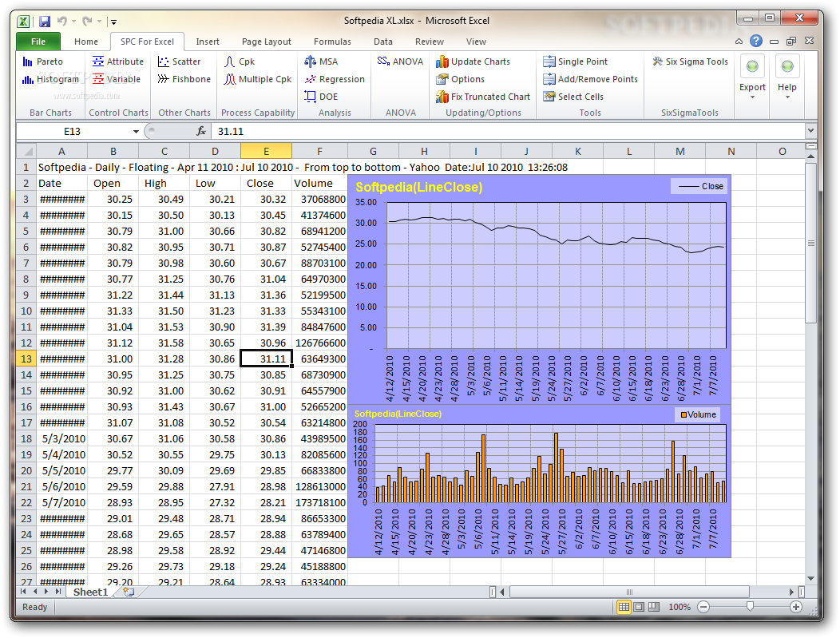Create a Histogram chart

[x=50, y=79]
